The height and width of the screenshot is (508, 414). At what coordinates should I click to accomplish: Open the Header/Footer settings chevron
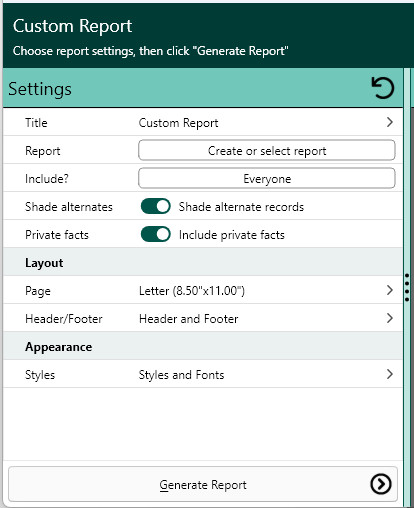pos(390,318)
